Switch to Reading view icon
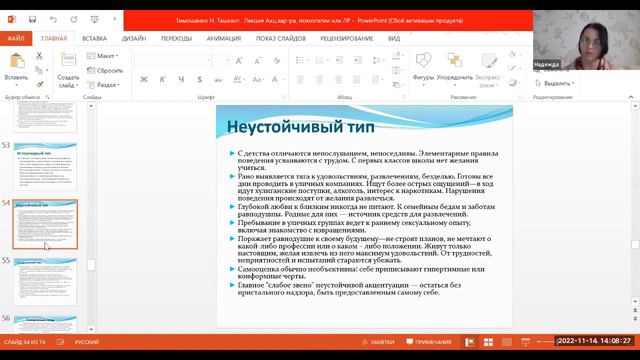Image resolution: width=640 pixels, height=360 pixels. coord(507,342)
